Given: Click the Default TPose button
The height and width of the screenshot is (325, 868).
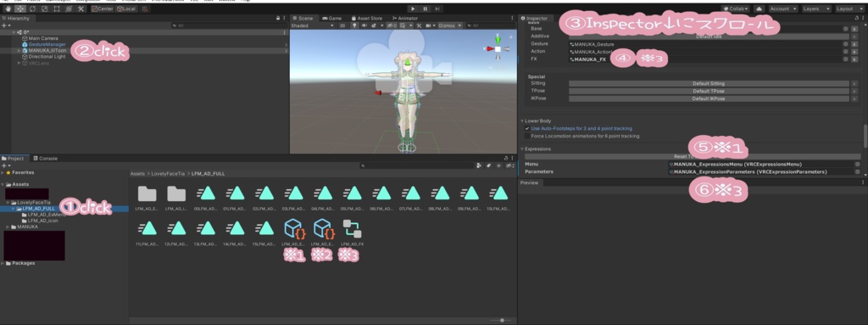Looking at the screenshot, I should 709,91.
